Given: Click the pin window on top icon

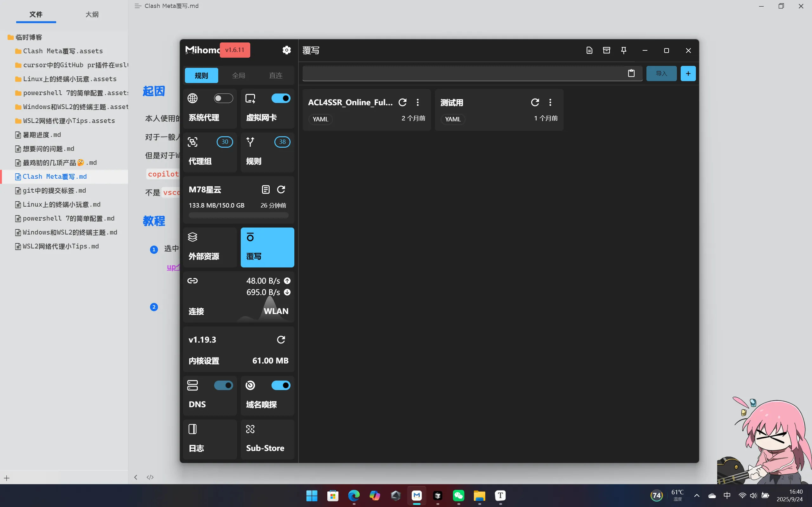Looking at the screenshot, I should pos(623,50).
